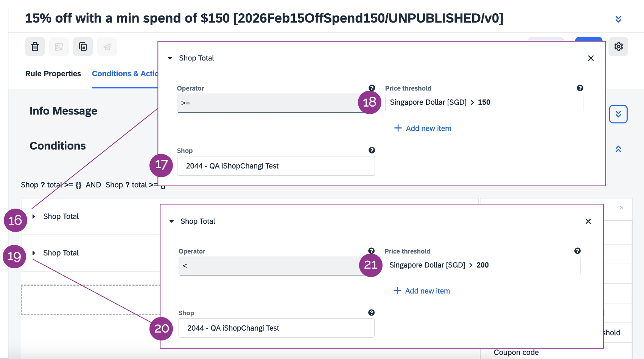Expand the second Shop Total condition row
This screenshot has width=644, height=359.
pyautogui.click(x=34, y=253)
